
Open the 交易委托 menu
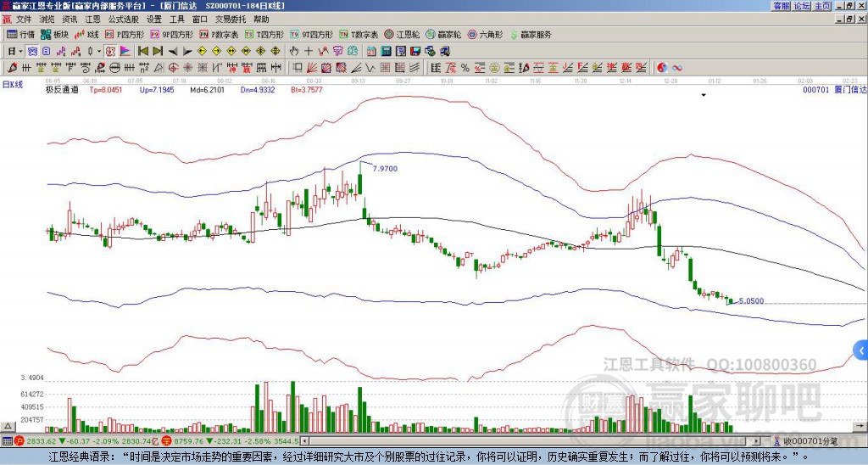click(x=231, y=20)
